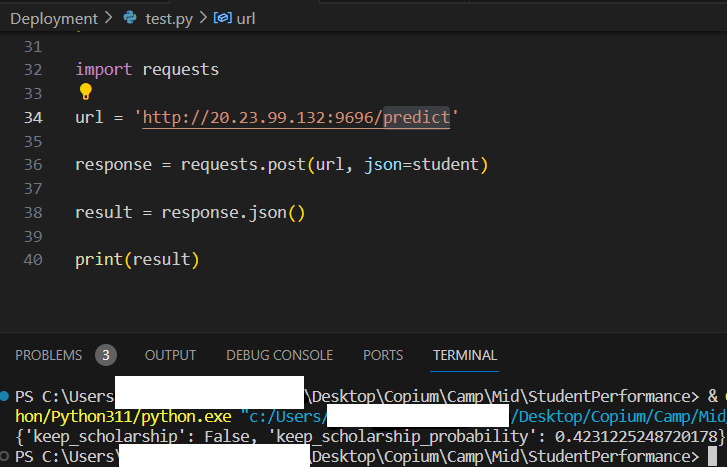Click 'requests.post' on line 36
Viewport: 727px width, 467px height.
click(243, 165)
